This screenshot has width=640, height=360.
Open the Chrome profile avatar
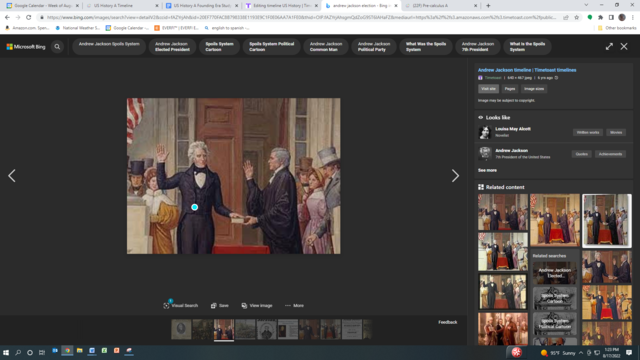(622, 17)
